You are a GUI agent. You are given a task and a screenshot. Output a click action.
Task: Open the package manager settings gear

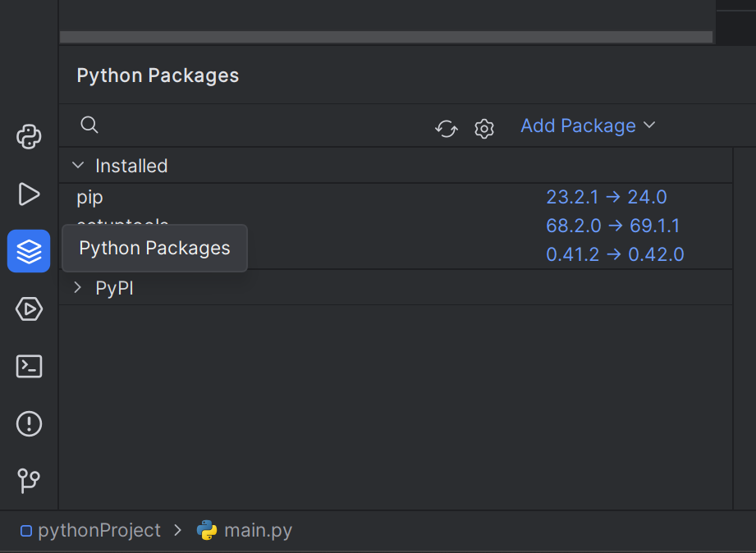click(484, 128)
